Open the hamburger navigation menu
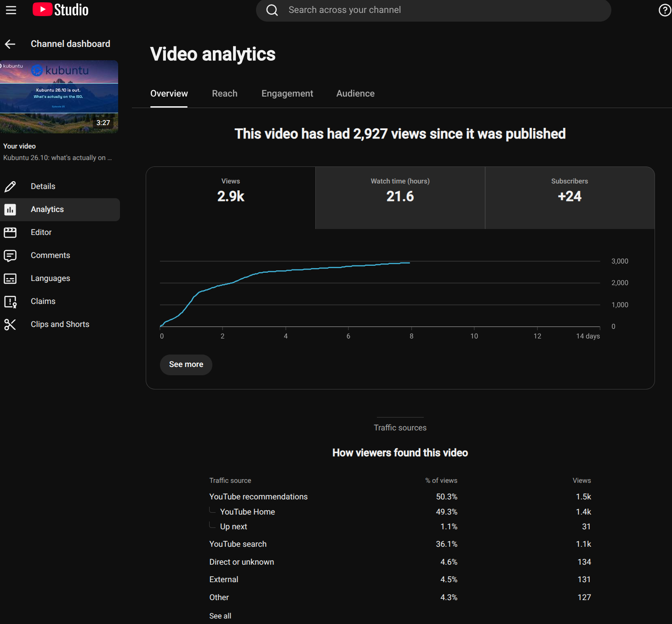Viewport: 672px width, 624px height. (11, 10)
